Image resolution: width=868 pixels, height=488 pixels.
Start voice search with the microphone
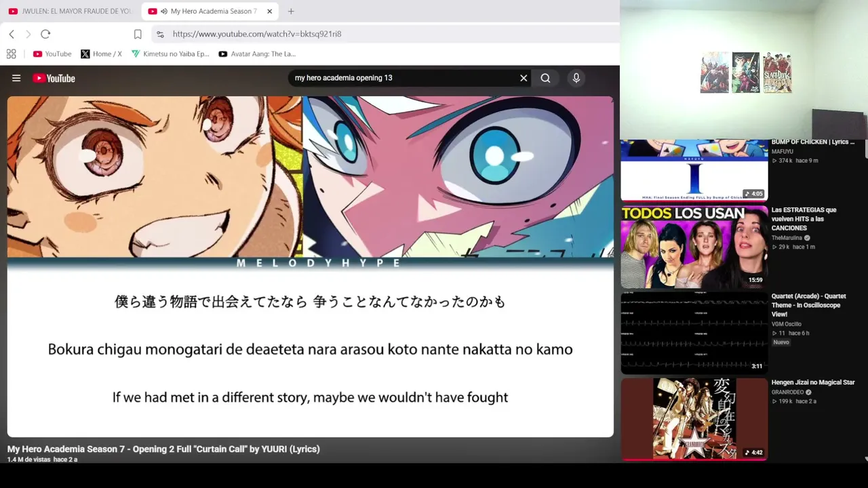tap(576, 78)
